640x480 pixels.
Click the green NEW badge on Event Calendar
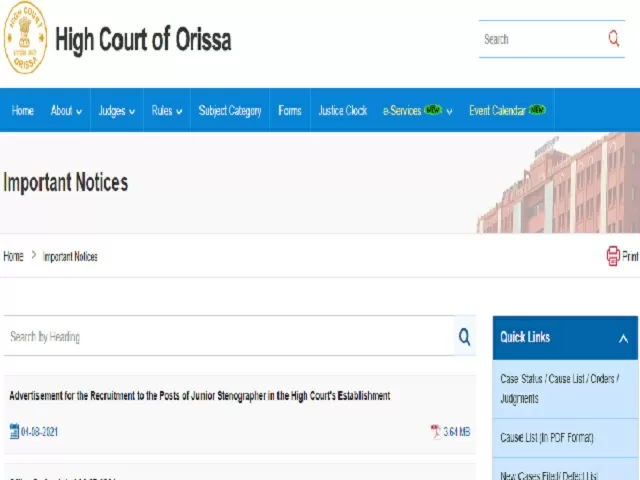pos(537,110)
